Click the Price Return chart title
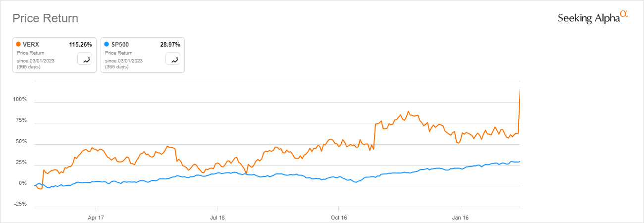Image resolution: width=644 pixels, height=223 pixels. click(x=45, y=19)
